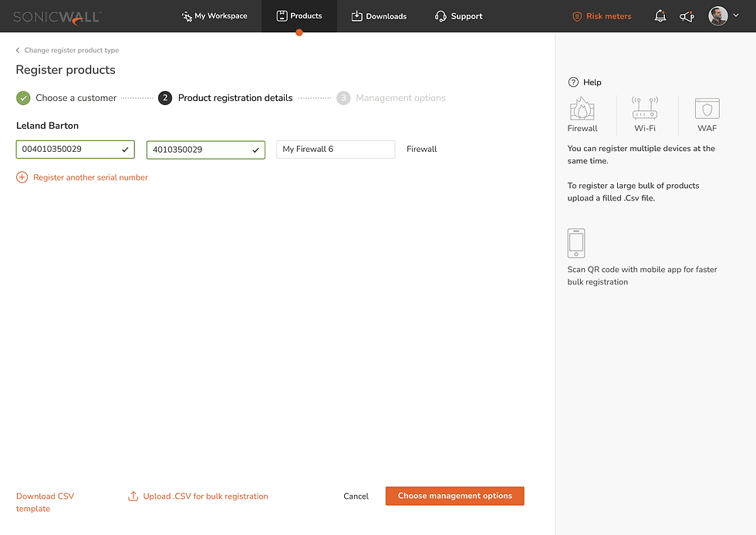Click the Downloads tray icon
756x535 pixels.
click(x=356, y=16)
